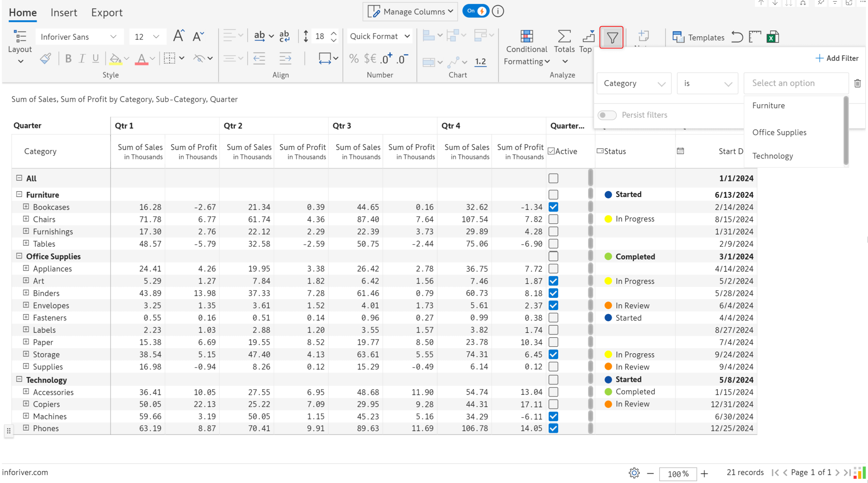The width and height of the screenshot is (868, 483).
Task: Open the Manage Columns dropdown
Action: (410, 12)
